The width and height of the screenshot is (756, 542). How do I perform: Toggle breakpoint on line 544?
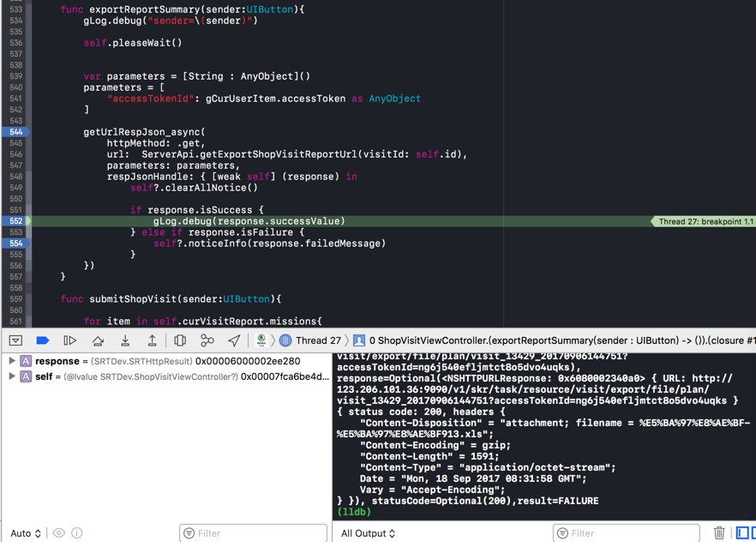[16, 132]
